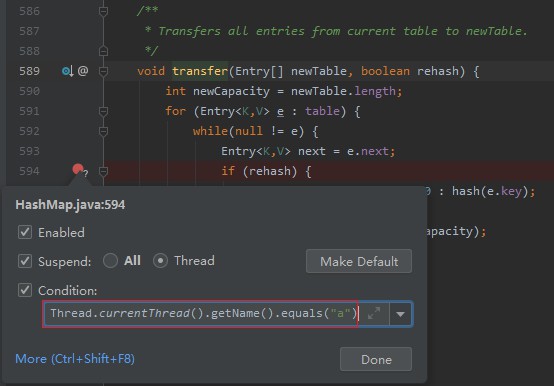Select the All suspend radio button
The width and height of the screenshot is (554, 386).
[x=110, y=261]
